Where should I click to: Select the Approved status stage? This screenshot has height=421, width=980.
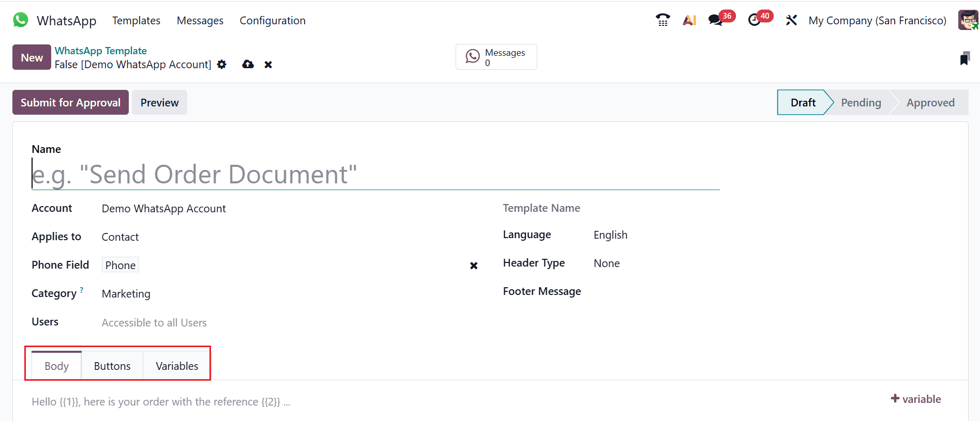[x=930, y=102]
